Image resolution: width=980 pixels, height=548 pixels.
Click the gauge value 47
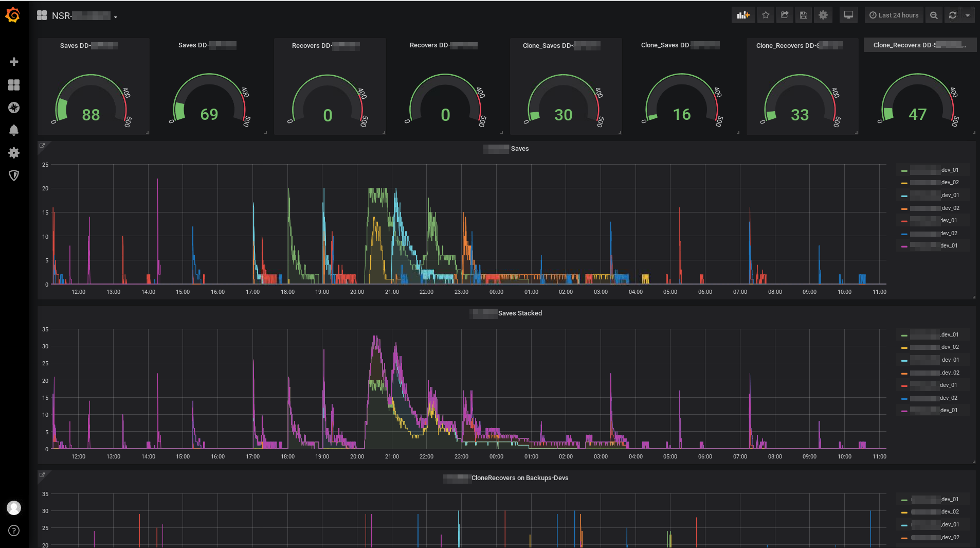(x=918, y=114)
